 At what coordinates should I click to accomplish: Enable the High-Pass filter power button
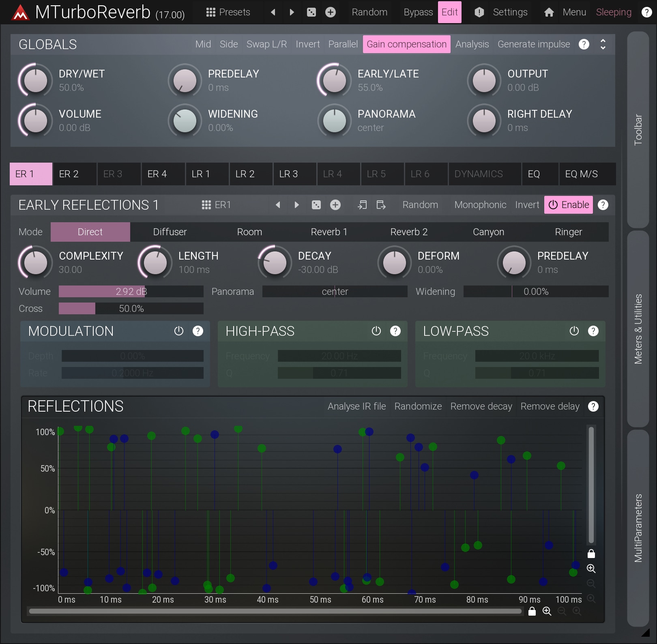click(376, 331)
